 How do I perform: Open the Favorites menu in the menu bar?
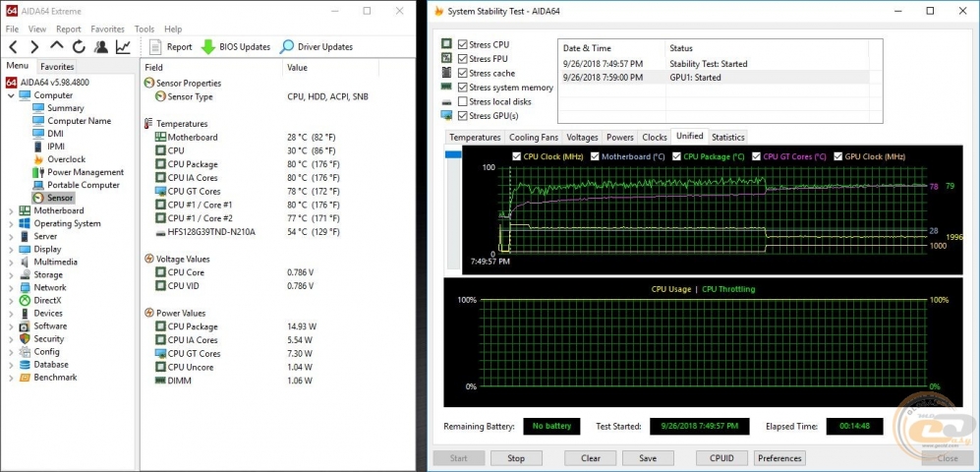pos(107,29)
